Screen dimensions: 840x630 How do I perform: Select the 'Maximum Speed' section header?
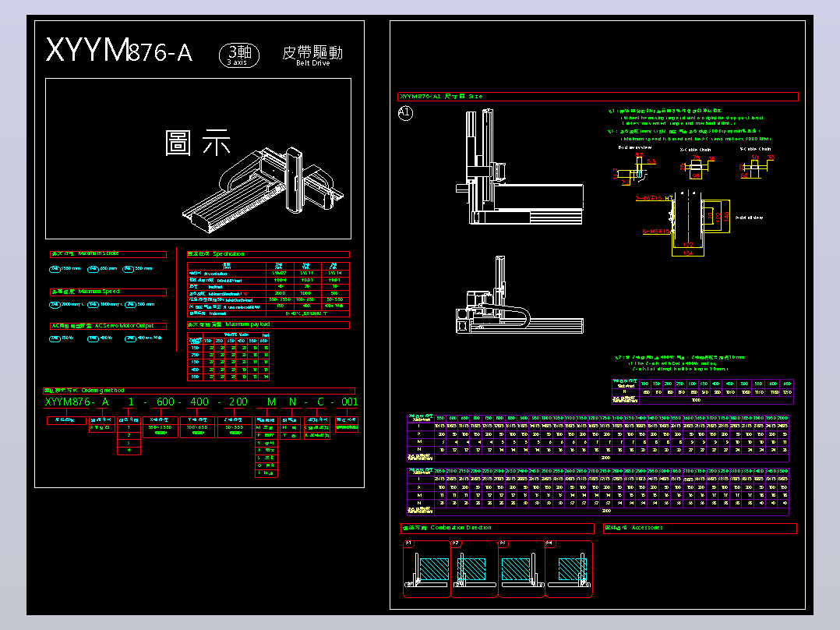pyautogui.click(x=108, y=292)
